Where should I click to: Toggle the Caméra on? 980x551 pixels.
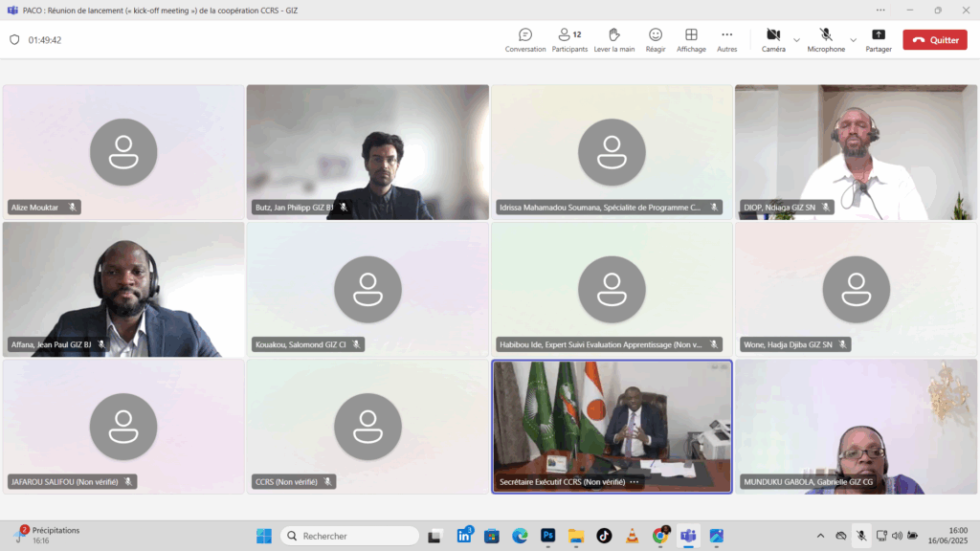pyautogui.click(x=773, y=40)
